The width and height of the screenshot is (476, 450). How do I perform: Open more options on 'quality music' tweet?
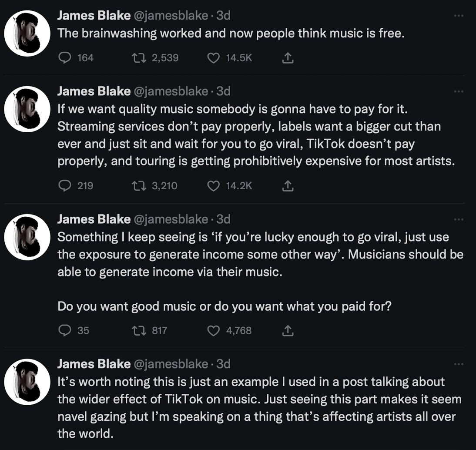click(x=458, y=91)
